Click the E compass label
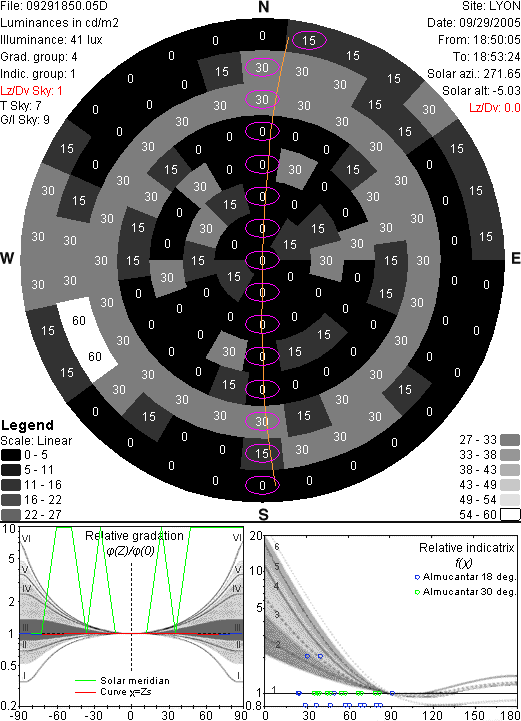Image resolution: width=521 pixels, height=721 pixels. click(515, 258)
